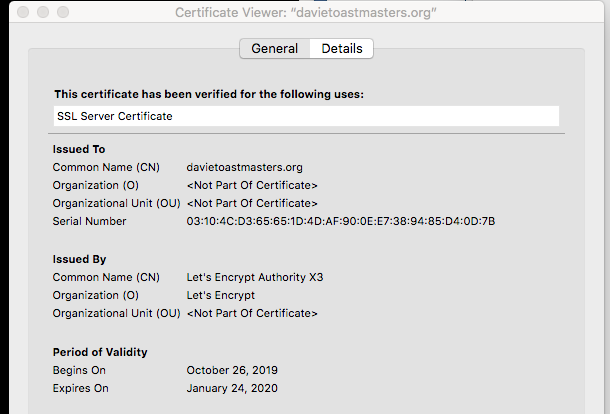Click the certificate serial number value
The height and width of the screenshot is (414, 610).
[340, 221]
